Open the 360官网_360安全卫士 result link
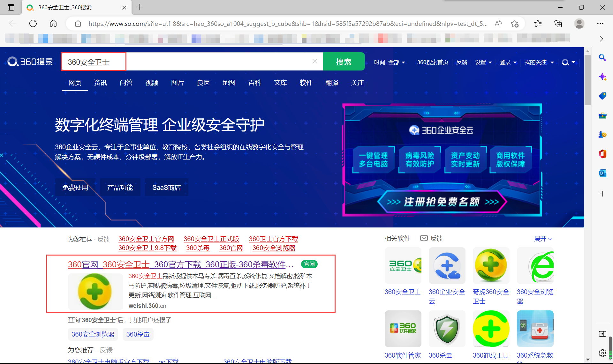Screen dimensions: 613x364 click(181, 264)
